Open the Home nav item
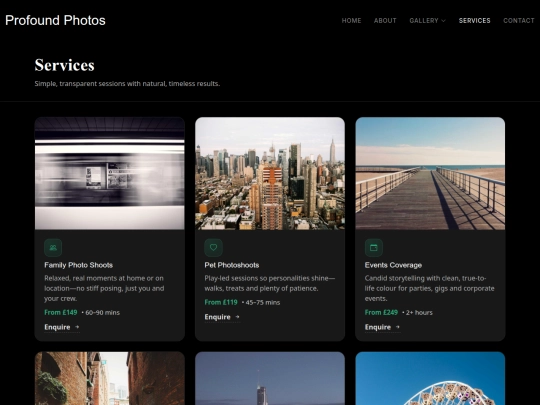The image size is (540, 405). pyautogui.click(x=351, y=21)
